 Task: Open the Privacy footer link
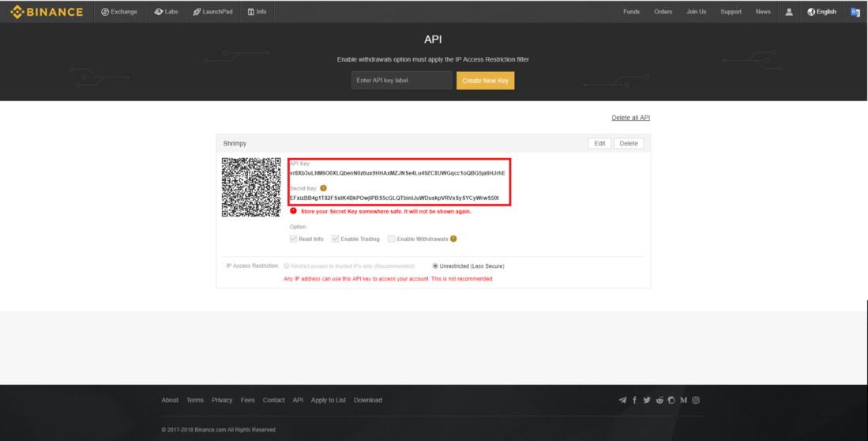(222, 400)
